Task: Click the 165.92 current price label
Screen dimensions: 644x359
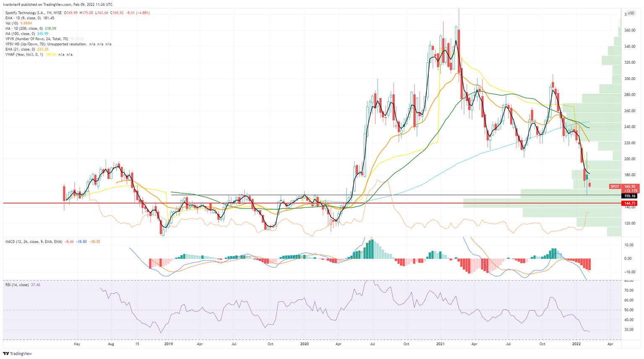Action: click(630, 186)
